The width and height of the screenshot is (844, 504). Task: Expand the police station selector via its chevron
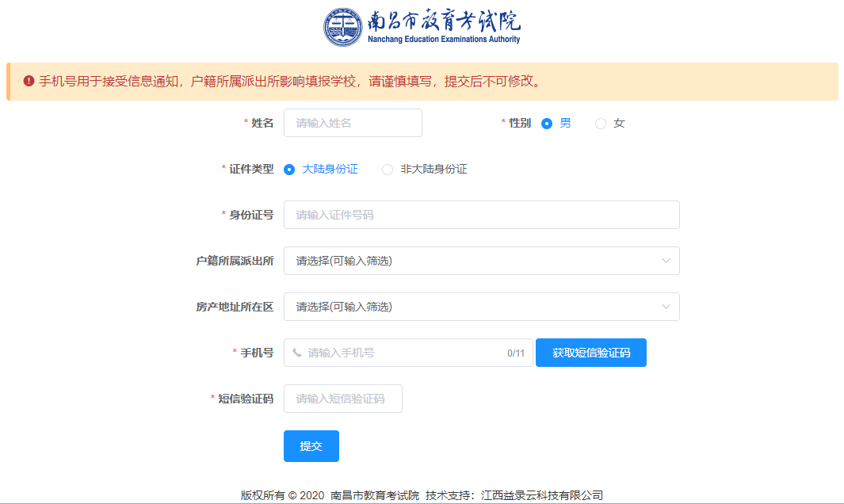668,261
